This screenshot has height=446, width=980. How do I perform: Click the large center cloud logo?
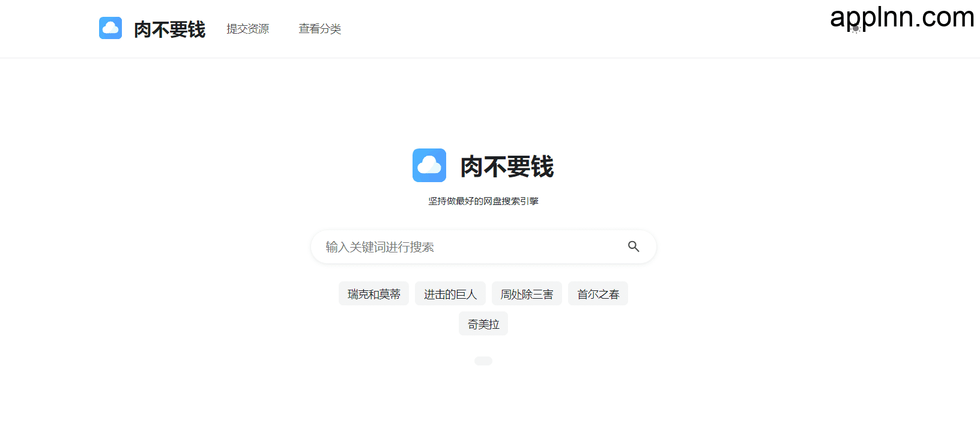pyautogui.click(x=429, y=165)
